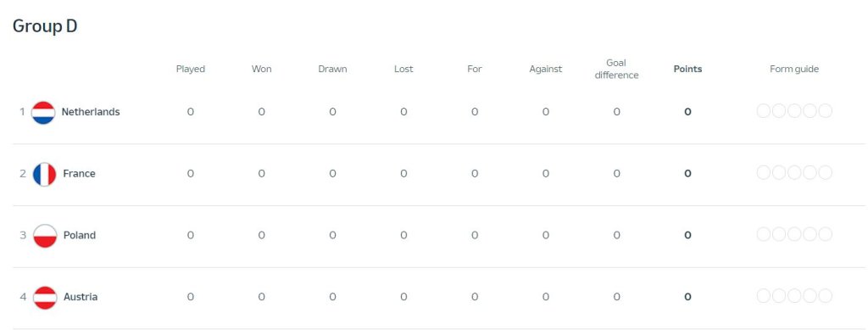Screen dimensions: 868x330
Task: Click the Goal difference column header
Action: point(616,70)
